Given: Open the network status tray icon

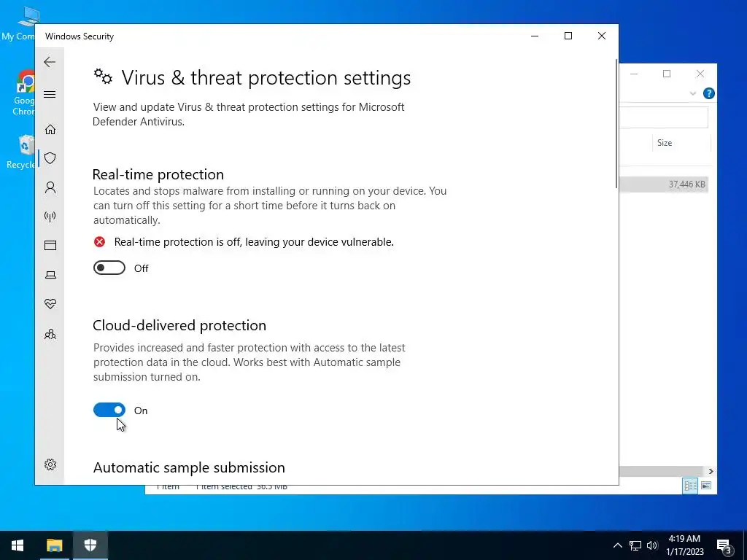Looking at the screenshot, I should click(x=635, y=545).
